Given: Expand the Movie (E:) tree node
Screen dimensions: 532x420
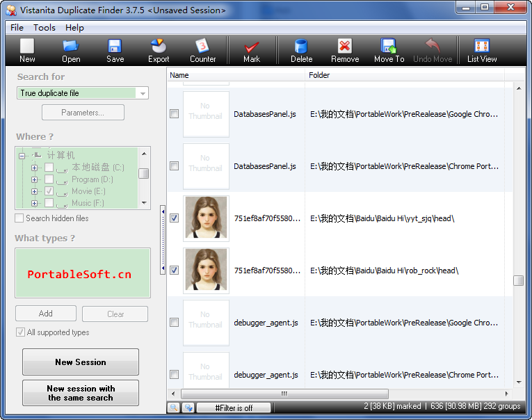Looking at the screenshot, I should click(35, 191).
